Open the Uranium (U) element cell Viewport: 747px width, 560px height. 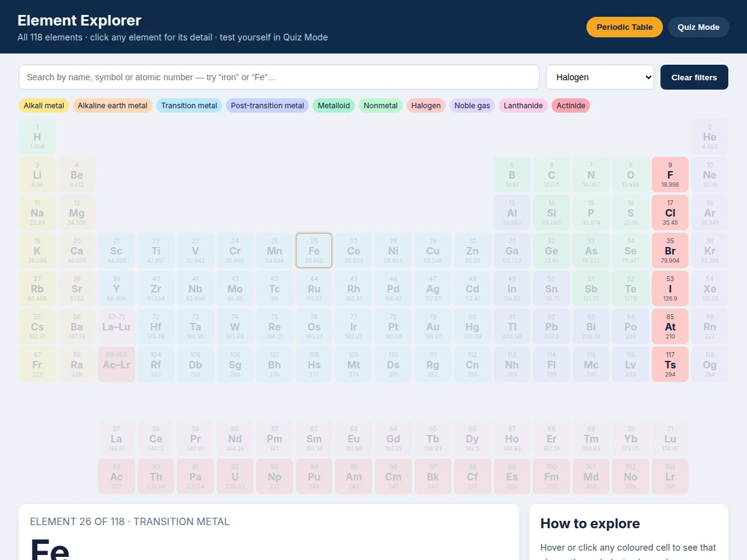click(235, 477)
